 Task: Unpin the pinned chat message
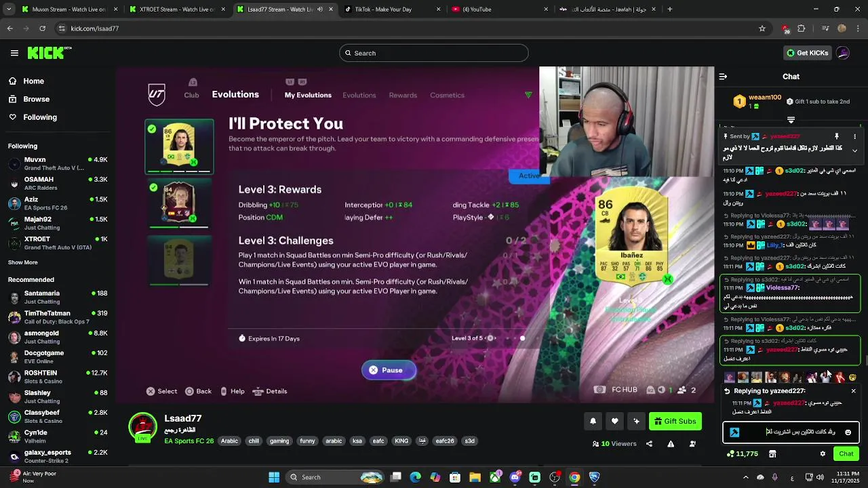tap(836, 136)
